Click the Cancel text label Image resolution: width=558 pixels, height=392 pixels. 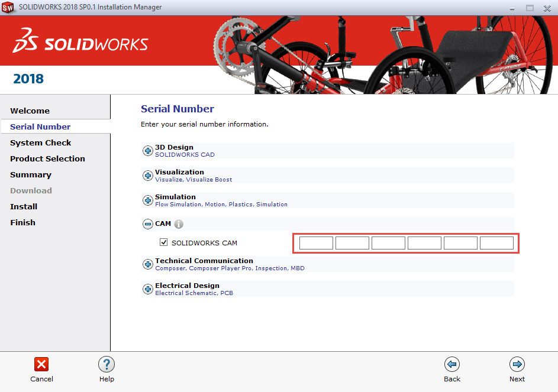tap(41, 379)
